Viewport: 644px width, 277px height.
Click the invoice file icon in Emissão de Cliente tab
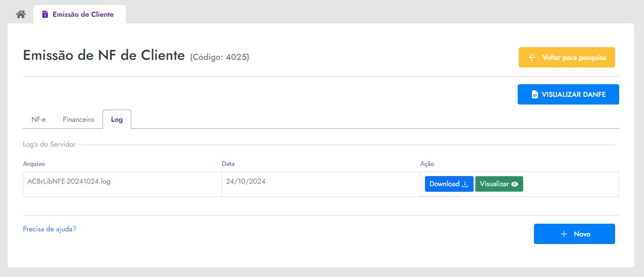coord(45,14)
